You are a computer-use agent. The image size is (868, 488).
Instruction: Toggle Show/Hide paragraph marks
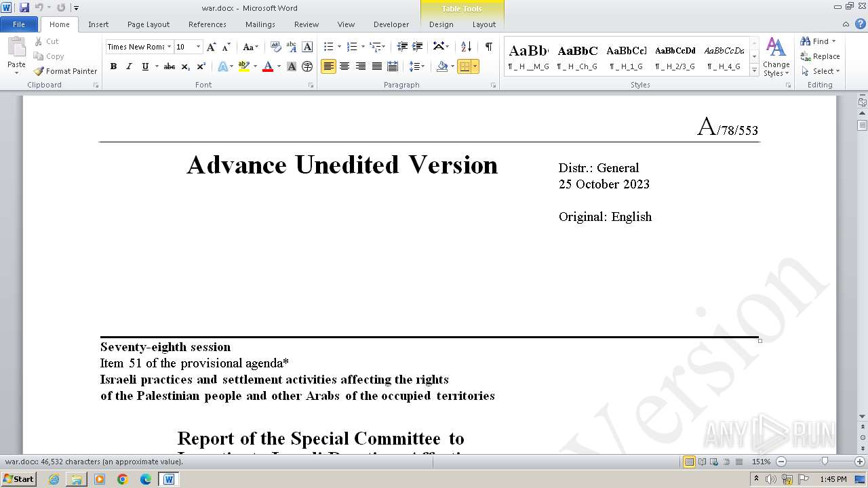coord(488,47)
